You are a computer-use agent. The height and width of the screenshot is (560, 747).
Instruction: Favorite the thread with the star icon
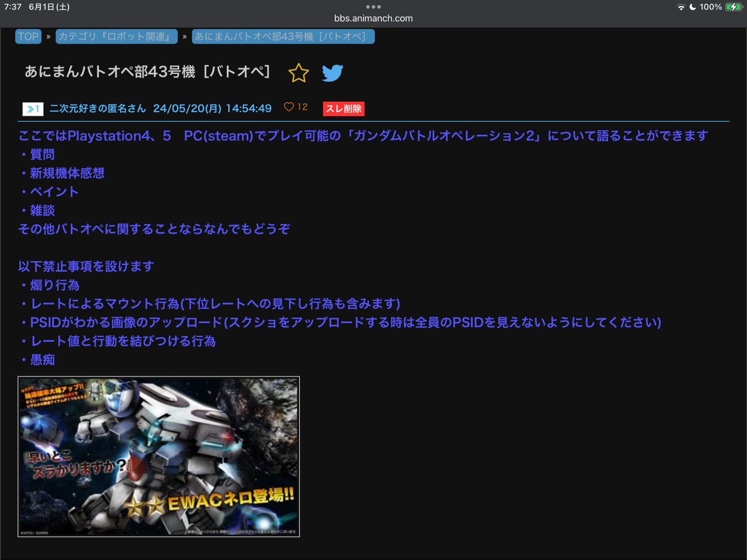(298, 73)
